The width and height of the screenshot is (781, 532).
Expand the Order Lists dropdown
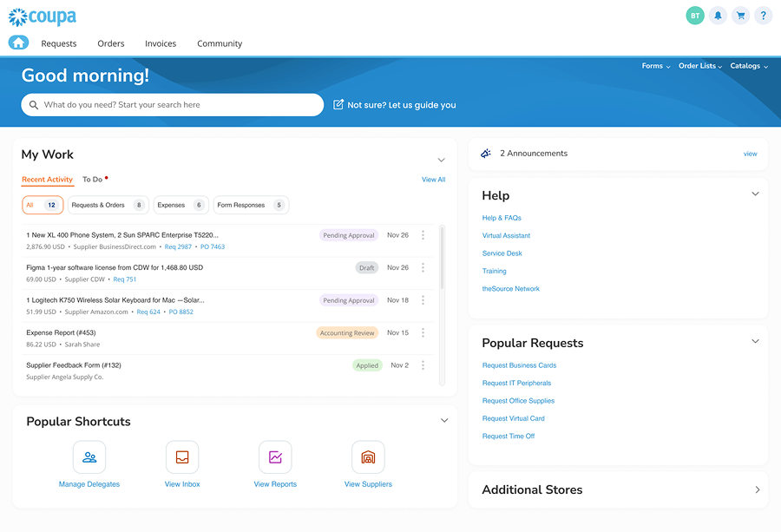[x=699, y=66]
